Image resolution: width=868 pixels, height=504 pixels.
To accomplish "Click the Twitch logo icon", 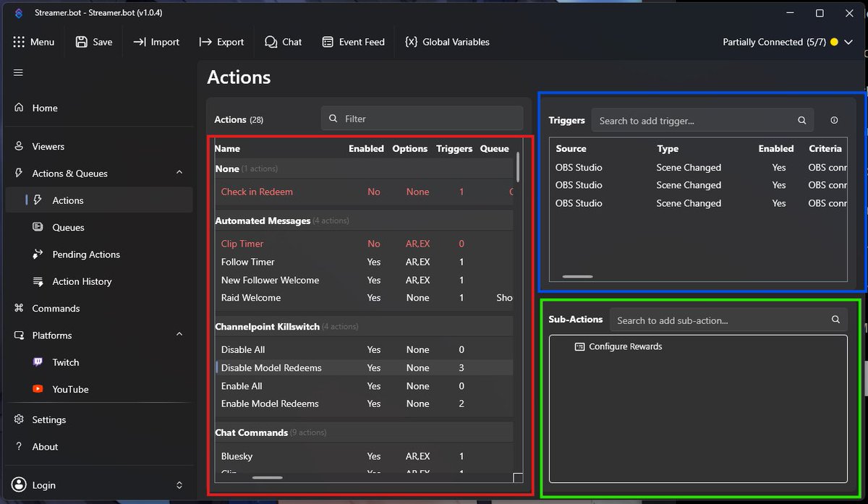I will click(x=38, y=362).
